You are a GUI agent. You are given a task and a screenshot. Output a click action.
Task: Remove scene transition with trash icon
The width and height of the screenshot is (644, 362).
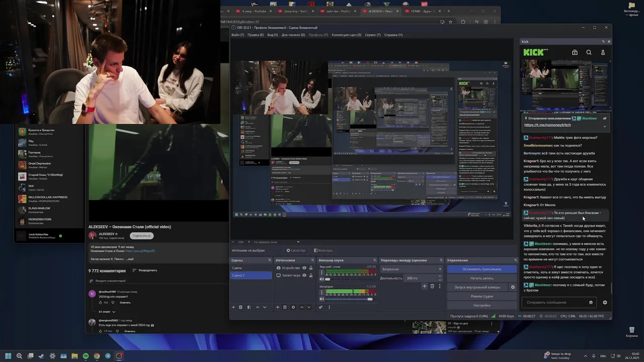click(x=432, y=286)
